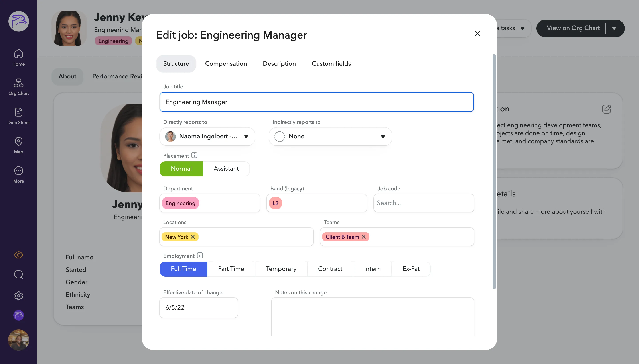The height and width of the screenshot is (364, 639).
Task: Open the settings gear in sidebar
Action: click(x=18, y=296)
